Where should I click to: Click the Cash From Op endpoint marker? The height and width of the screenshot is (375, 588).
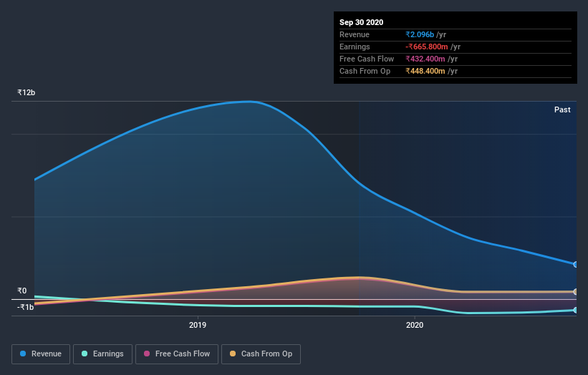click(x=576, y=291)
